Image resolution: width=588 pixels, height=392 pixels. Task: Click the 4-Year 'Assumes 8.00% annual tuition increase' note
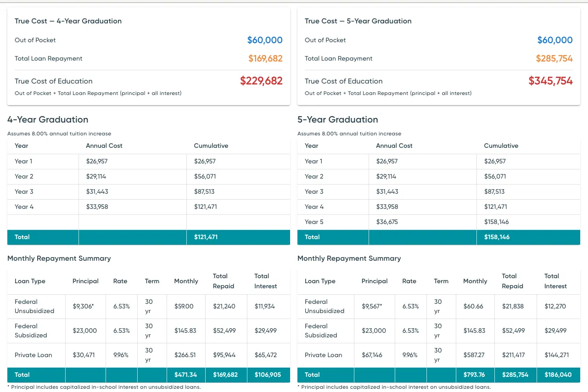coord(59,134)
